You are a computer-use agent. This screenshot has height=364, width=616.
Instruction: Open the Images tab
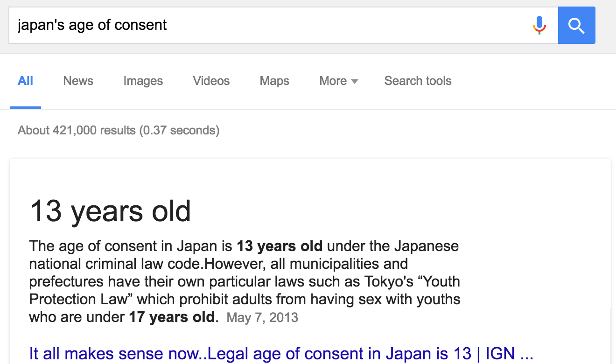point(143,81)
